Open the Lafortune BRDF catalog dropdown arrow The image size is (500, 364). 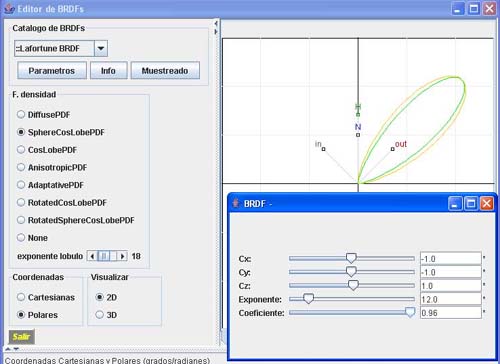click(101, 49)
